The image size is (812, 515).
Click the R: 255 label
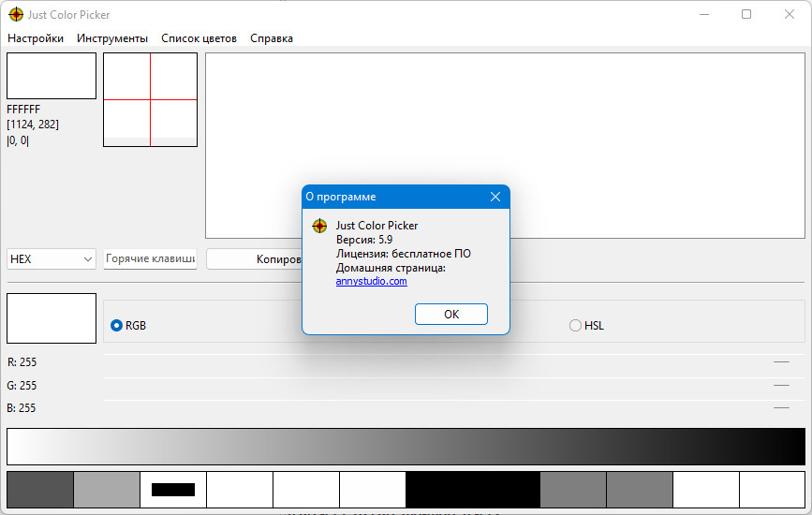pos(22,362)
